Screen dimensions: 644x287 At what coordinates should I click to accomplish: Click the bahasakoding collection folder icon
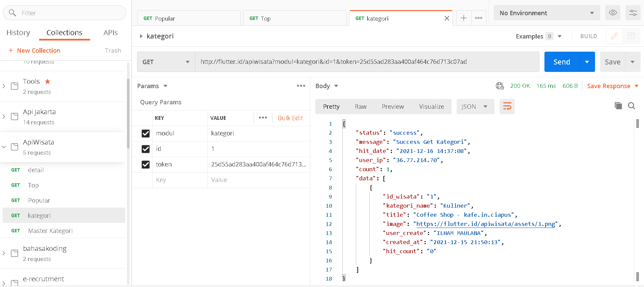click(x=15, y=253)
